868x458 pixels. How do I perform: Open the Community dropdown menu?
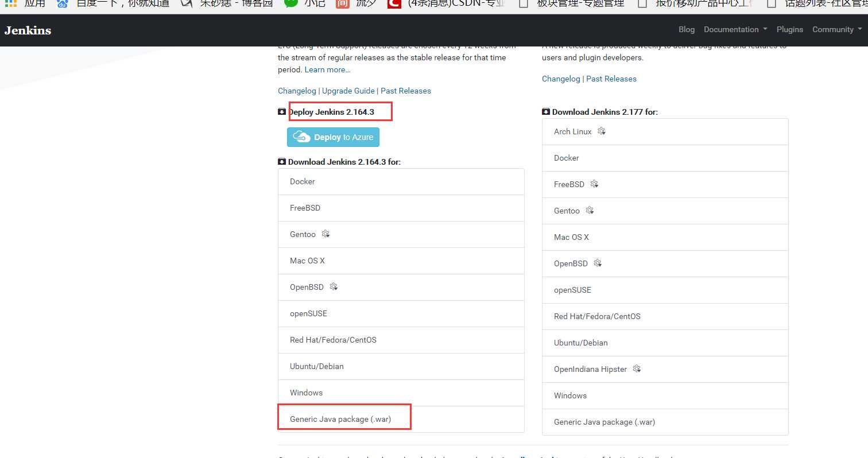pos(836,29)
